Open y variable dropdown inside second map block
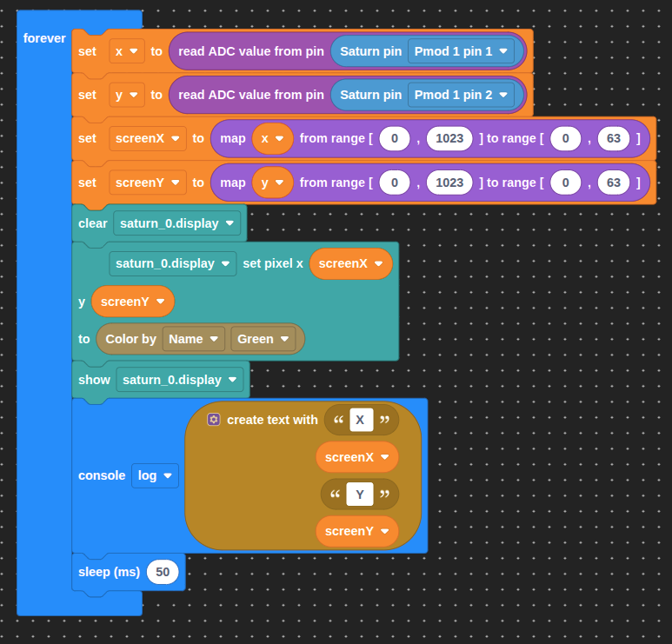672x644 pixels. click(x=273, y=183)
